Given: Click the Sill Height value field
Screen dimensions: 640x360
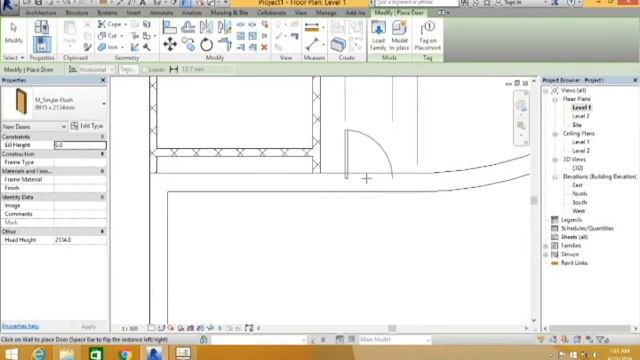Looking at the screenshot, I should [80, 145].
